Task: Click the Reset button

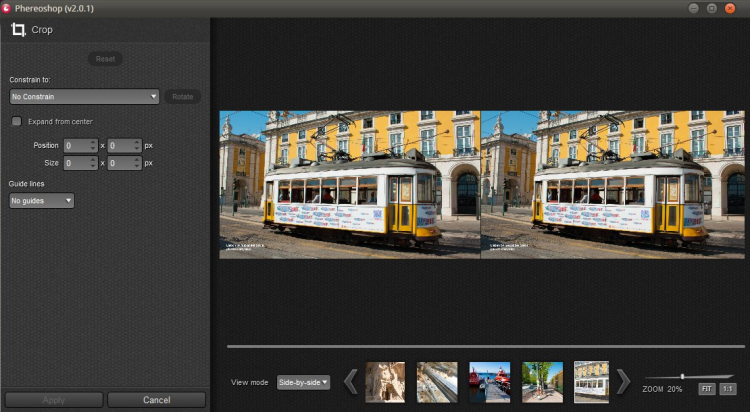Action: [x=105, y=59]
